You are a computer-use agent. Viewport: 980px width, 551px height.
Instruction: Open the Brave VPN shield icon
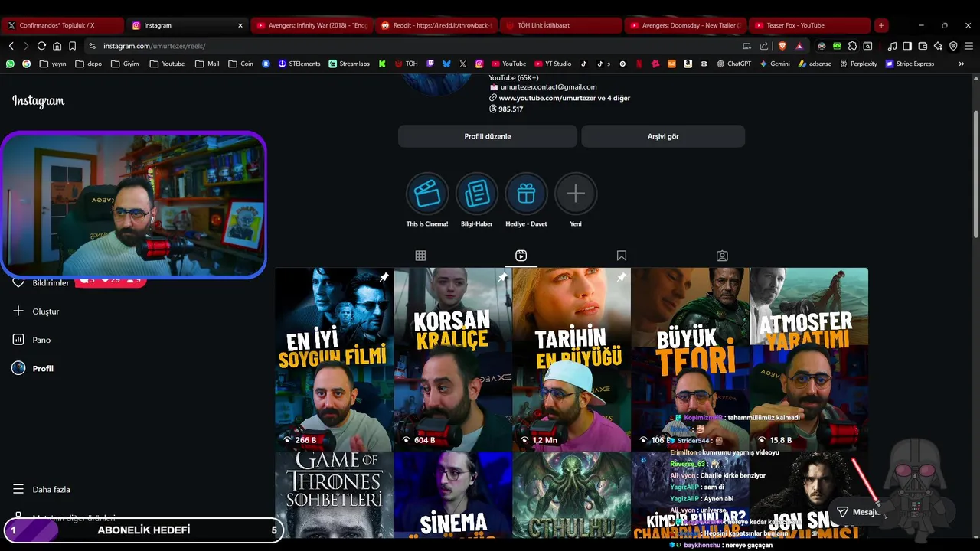[953, 46]
